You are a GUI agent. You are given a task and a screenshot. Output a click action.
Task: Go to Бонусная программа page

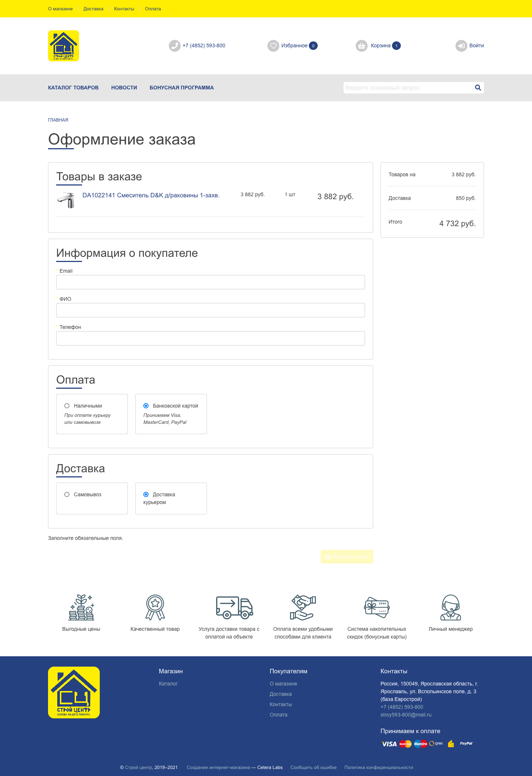click(181, 88)
